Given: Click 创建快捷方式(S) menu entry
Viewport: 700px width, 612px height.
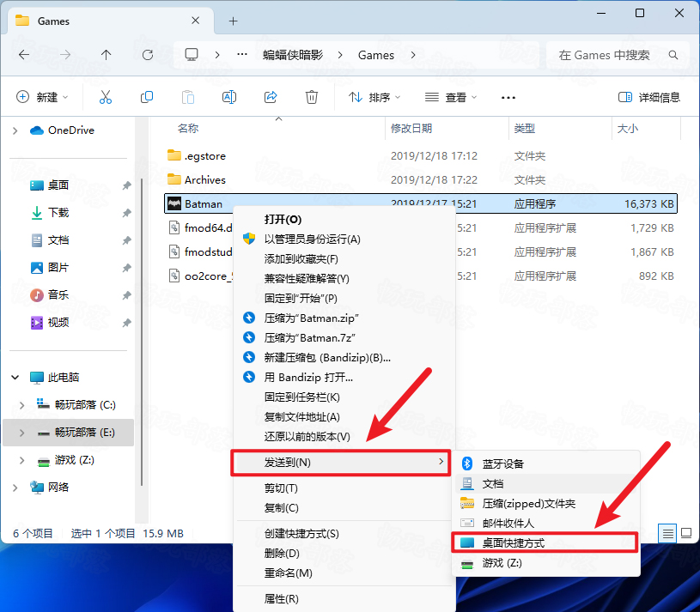Looking at the screenshot, I should point(344,534).
